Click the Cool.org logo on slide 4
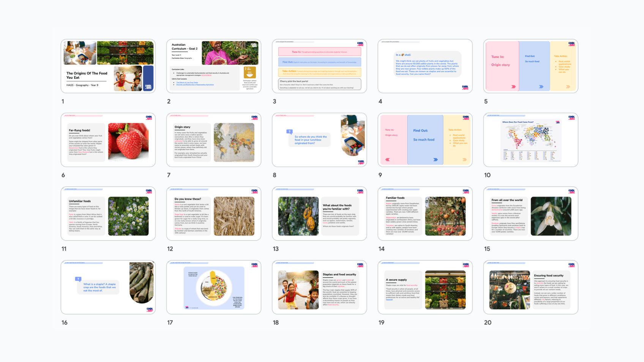This screenshot has height=362, width=644. point(465,87)
